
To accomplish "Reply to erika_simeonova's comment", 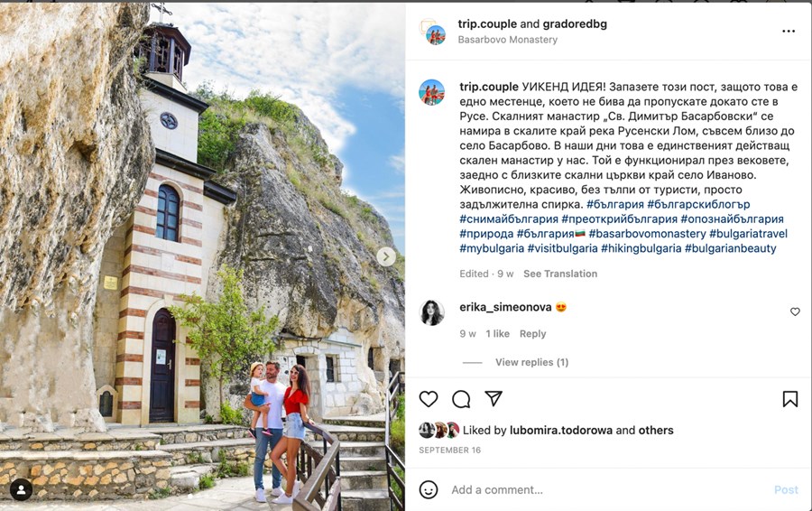I will pos(533,334).
